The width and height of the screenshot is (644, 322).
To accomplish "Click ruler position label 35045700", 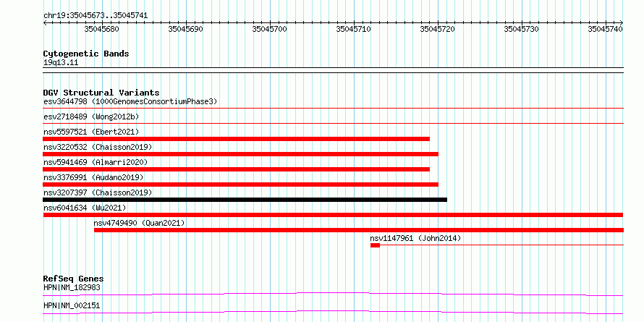I will (269, 29).
